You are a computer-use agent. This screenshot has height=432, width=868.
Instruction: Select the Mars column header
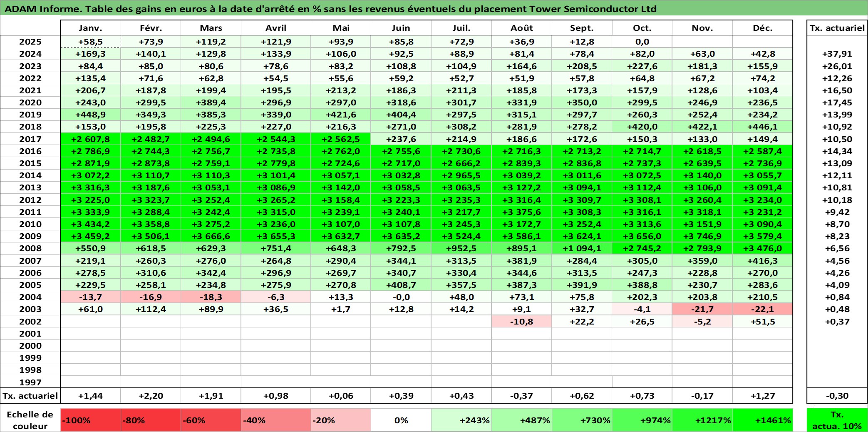211,28
